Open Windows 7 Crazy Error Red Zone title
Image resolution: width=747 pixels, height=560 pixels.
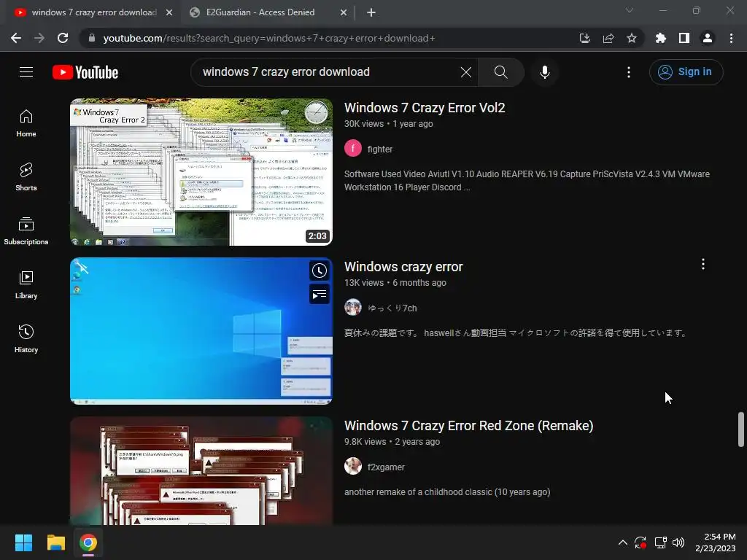pyautogui.click(x=469, y=426)
